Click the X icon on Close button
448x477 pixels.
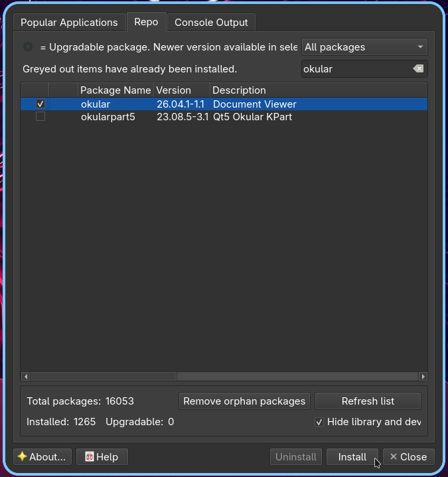(x=394, y=456)
